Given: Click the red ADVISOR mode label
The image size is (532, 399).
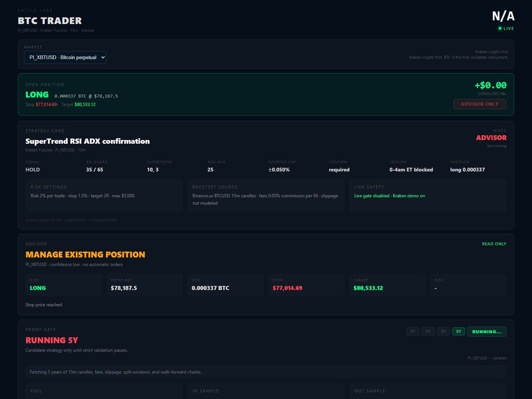Looking at the screenshot, I should (491, 138).
